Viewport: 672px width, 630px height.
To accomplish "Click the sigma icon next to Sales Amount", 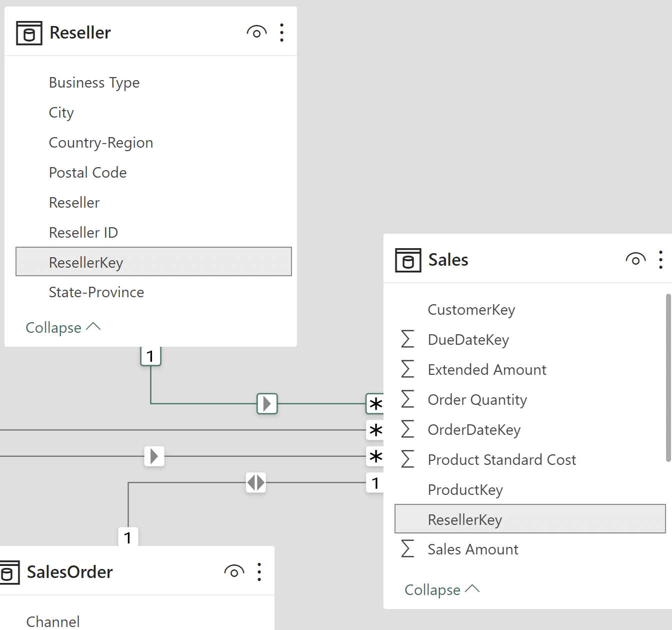I will tap(408, 549).
